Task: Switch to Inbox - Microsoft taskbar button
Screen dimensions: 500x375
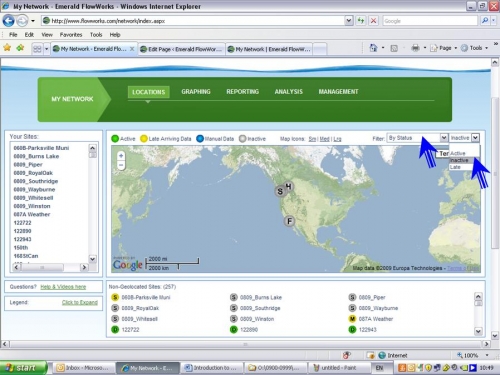Action: click(x=83, y=368)
